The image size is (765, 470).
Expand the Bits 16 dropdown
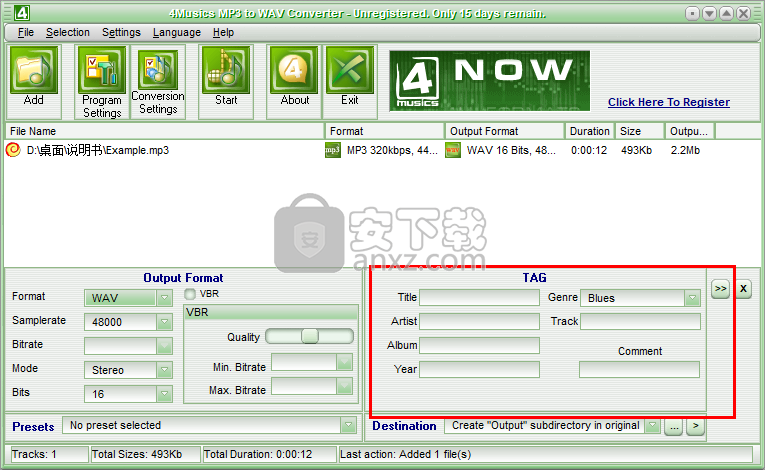(x=164, y=393)
